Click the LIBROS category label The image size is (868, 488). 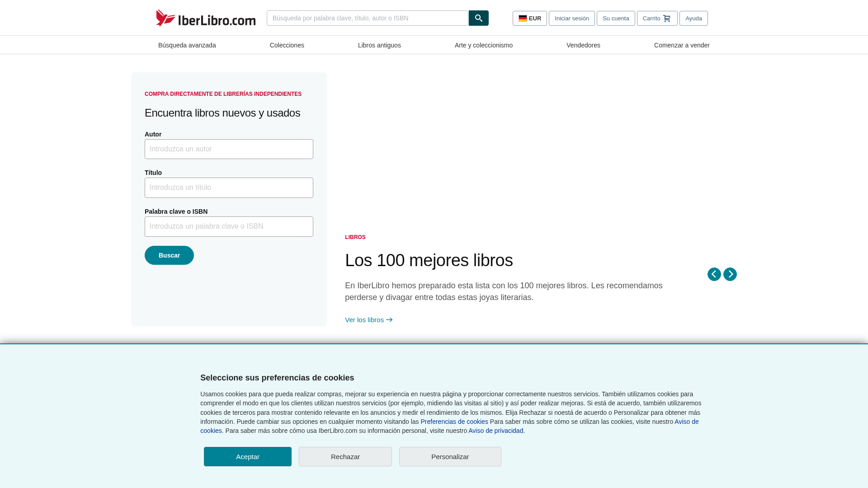point(355,237)
